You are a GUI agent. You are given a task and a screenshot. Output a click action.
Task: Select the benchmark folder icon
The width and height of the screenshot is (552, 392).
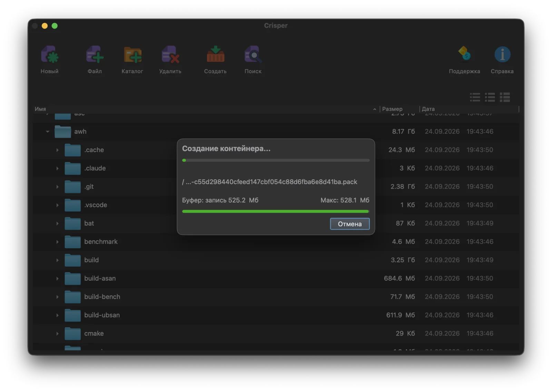pyautogui.click(x=73, y=242)
